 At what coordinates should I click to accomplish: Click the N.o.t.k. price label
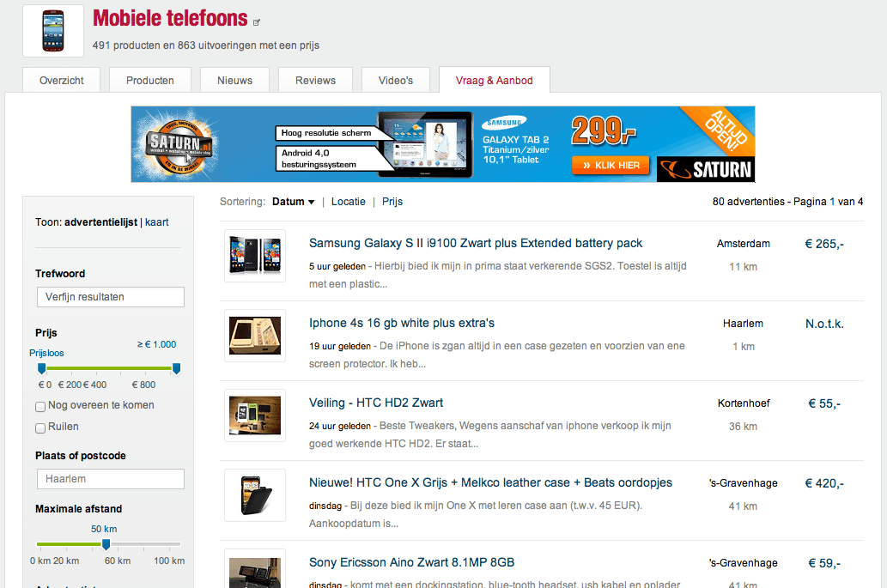pos(824,324)
